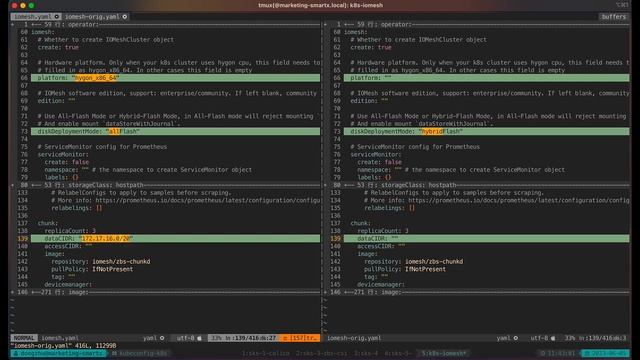Click 'edition' line 69 in the left pane

[56, 101]
